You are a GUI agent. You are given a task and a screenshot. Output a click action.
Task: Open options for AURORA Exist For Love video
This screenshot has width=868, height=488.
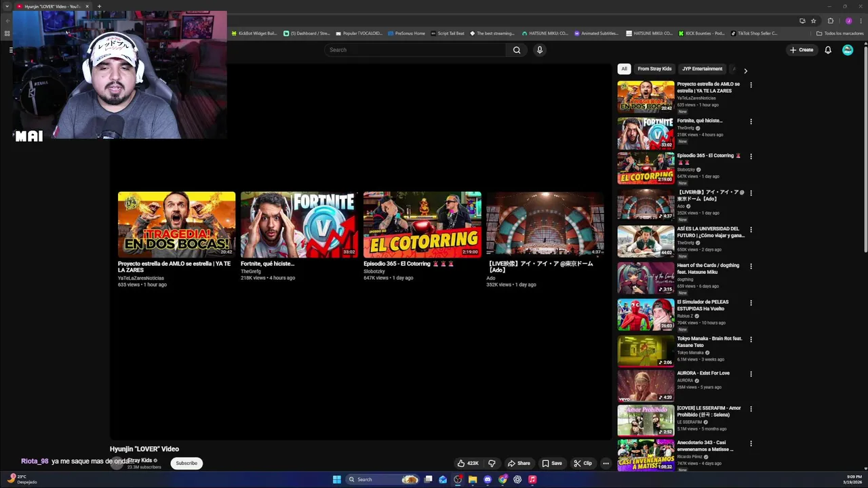point(751,374)
